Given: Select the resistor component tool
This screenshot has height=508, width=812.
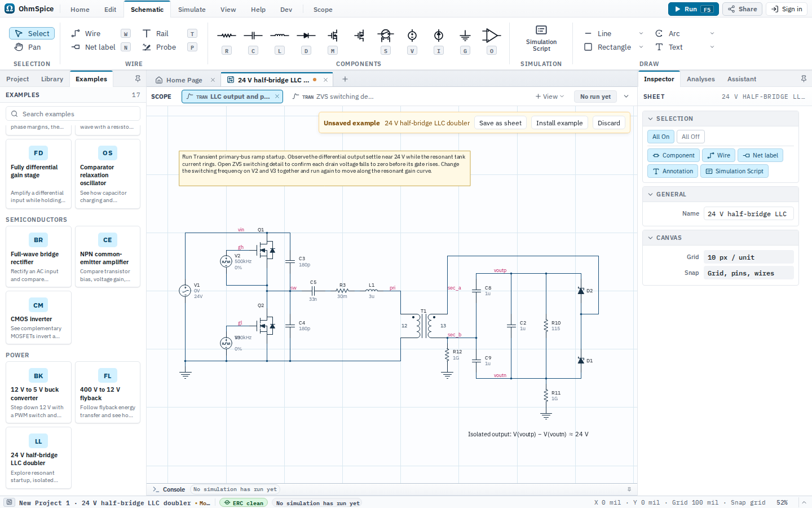Looking at the screenshot, I should [227, 36].
